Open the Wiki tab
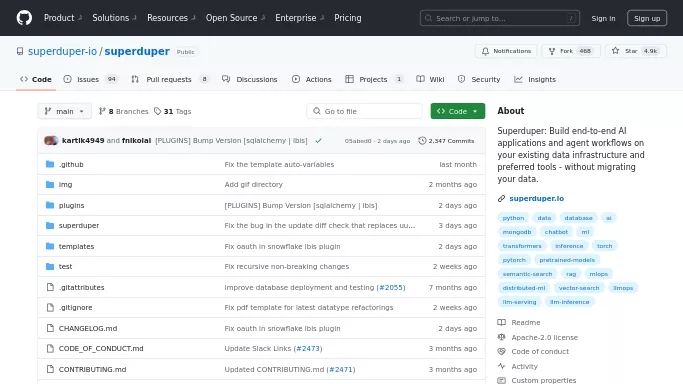 [x=430, y=79]
